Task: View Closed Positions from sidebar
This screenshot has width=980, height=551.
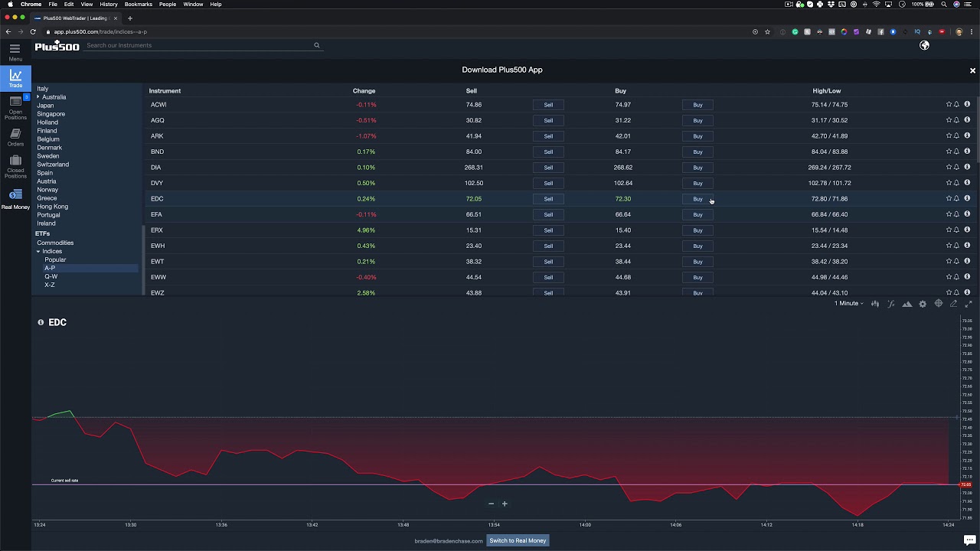Action: (15, 167)
